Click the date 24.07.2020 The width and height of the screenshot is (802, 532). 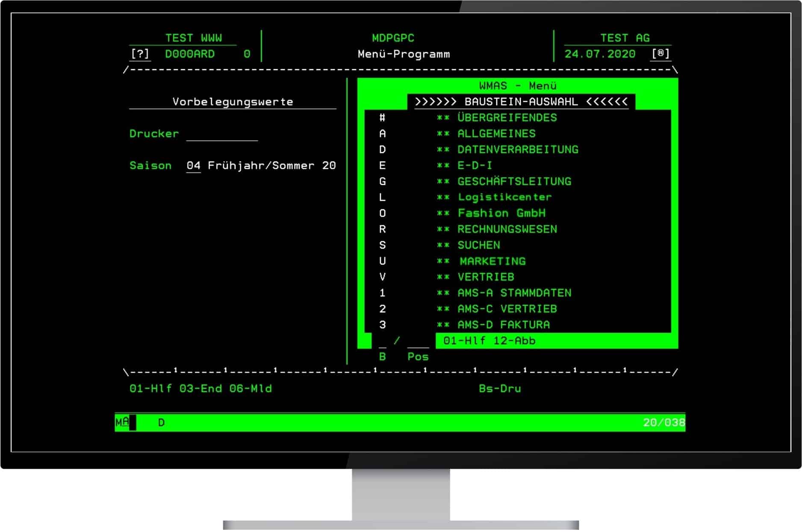coord(600,54)
